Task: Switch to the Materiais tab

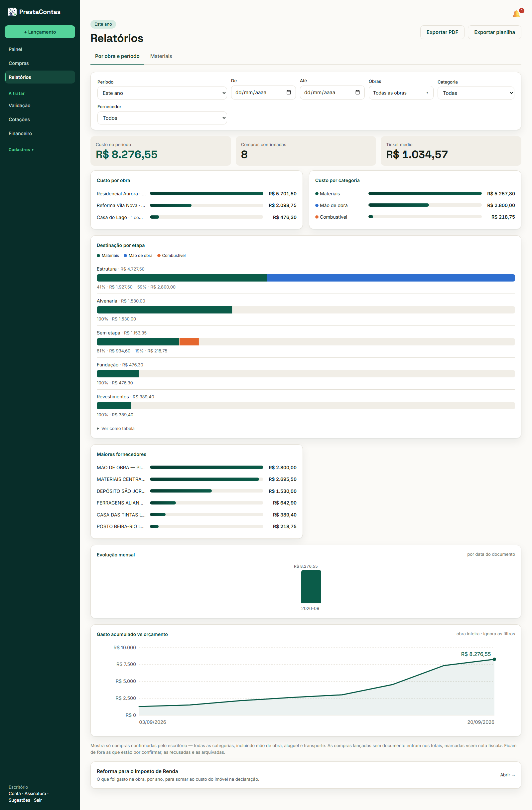Action: click(x=161, y=56)
